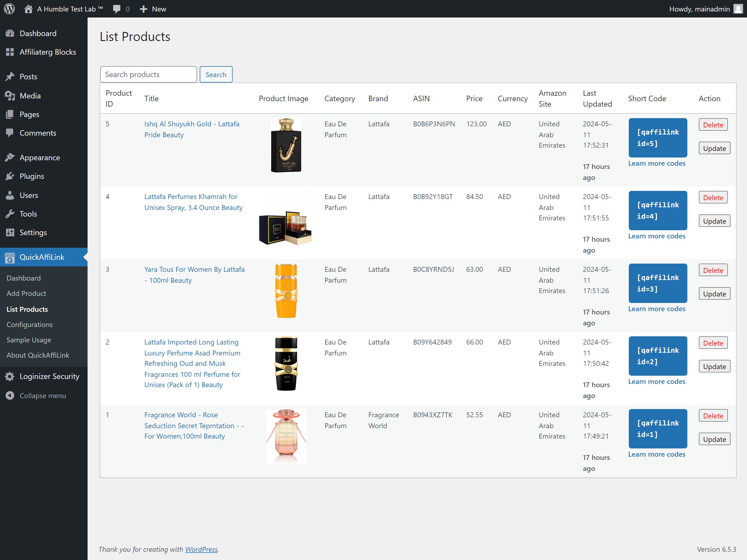Delete the Ishq Al Shuyukh Gold product
Image resolution: width=747 pixels, height=560 pixels.
tap(713, 125)
